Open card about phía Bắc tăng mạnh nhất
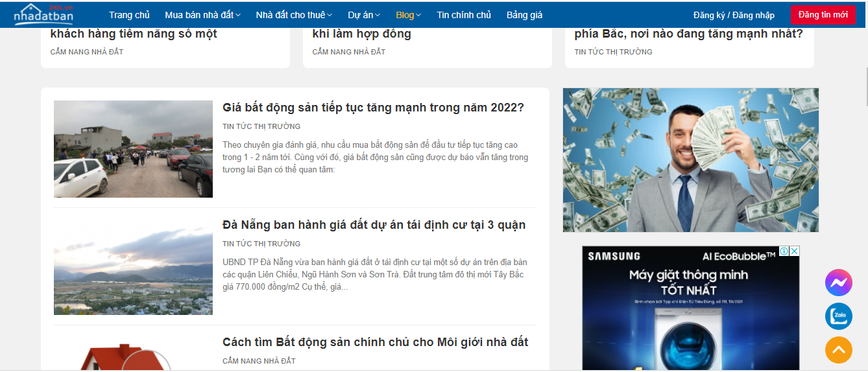This screenshot has width=868, height=372. click(688, 34)
